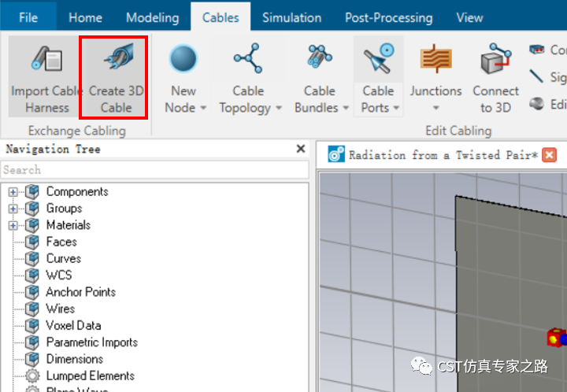Select Anchor Points in the tree
567x392 pixels.
pos(80,292)
